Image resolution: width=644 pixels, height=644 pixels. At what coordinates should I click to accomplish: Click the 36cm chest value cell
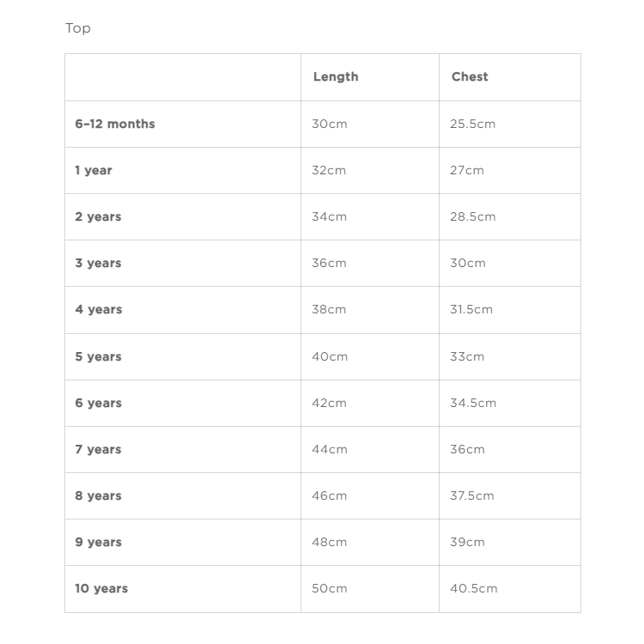467,449
